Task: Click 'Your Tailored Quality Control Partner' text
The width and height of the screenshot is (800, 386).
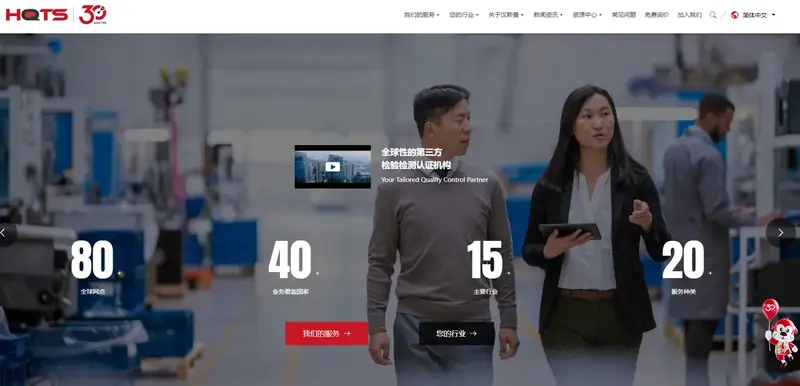Action: coord(434,179)
